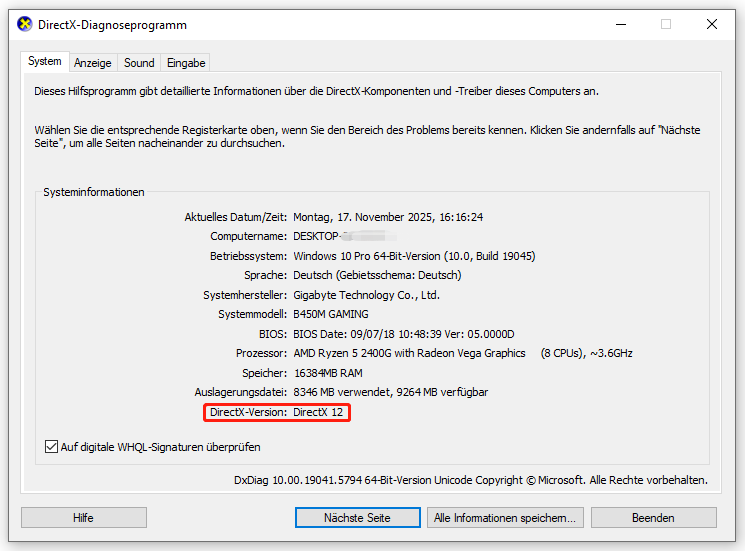Click Gigabyte Technology Co., Ltd. text
Viewport: 745px width, 551px height.
(x=366, y=295)
